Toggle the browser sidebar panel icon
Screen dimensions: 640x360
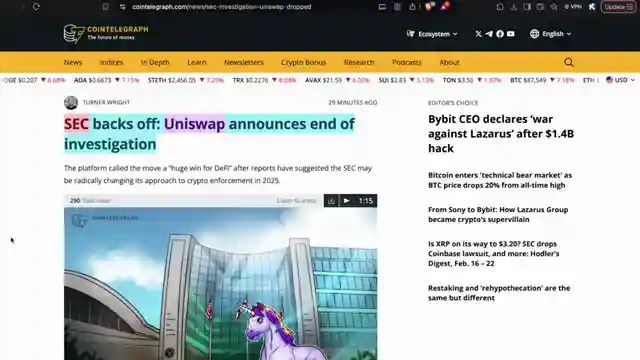[527, 7]
